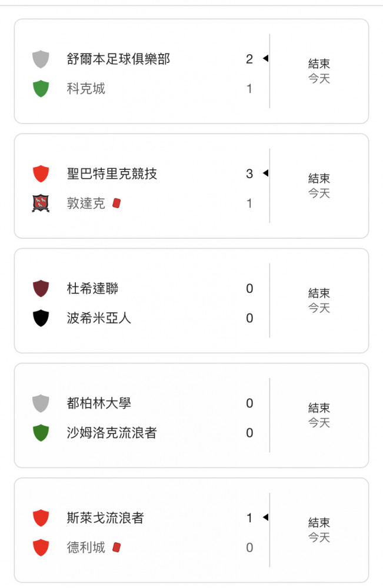Click the winner arrow beside score 3
Screen dimensions: 383x588
[x=265, y=173]
